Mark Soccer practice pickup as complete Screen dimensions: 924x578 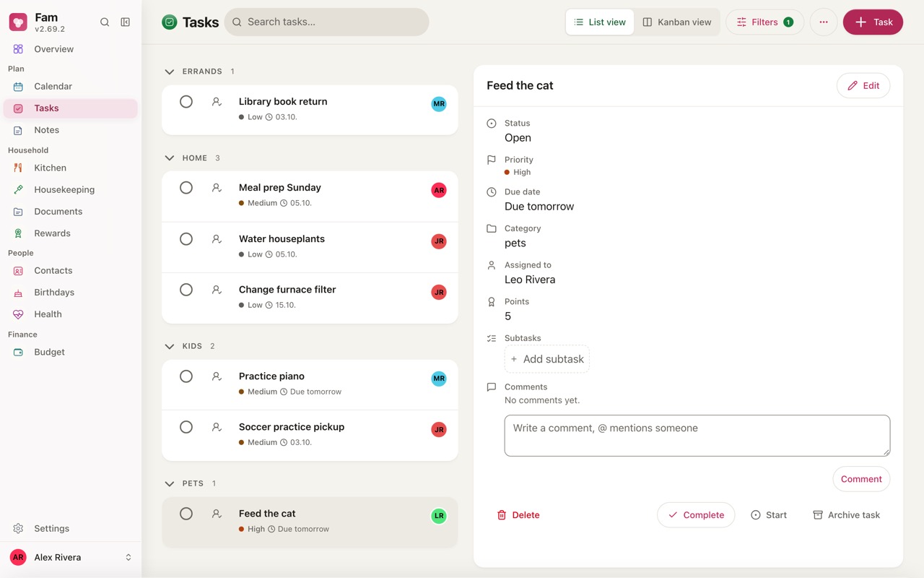[x=186, y=427]
